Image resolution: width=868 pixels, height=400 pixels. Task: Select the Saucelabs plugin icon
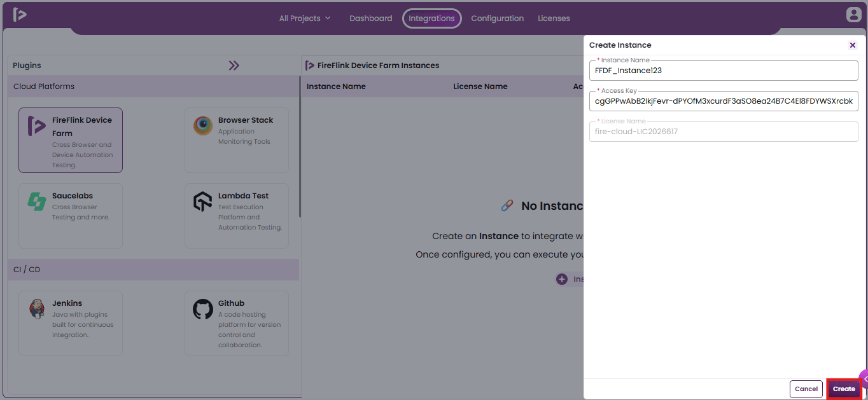(x=37, y=202)
